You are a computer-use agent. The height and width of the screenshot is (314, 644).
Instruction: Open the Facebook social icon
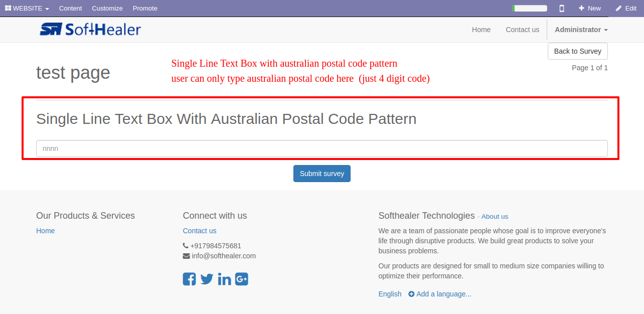tap(189, 279)
